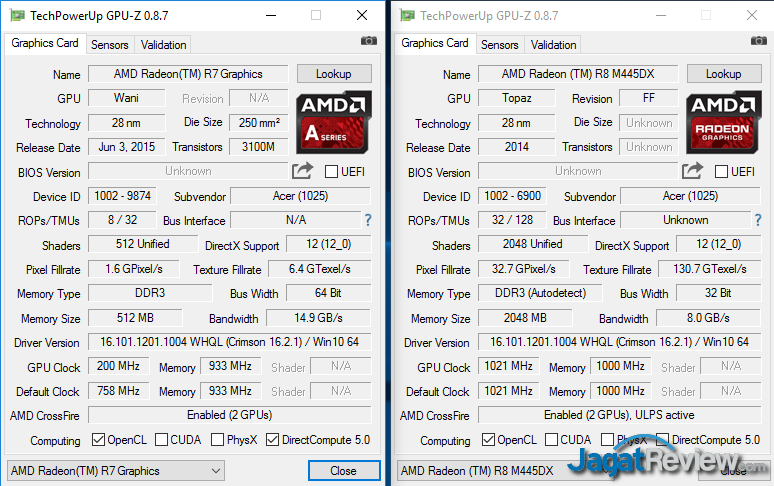The width and height of the screenshot is (774, 486).
Task: Click the screenshot camera icon in the R7 Graphics window
Action: (x=369, y=41)
